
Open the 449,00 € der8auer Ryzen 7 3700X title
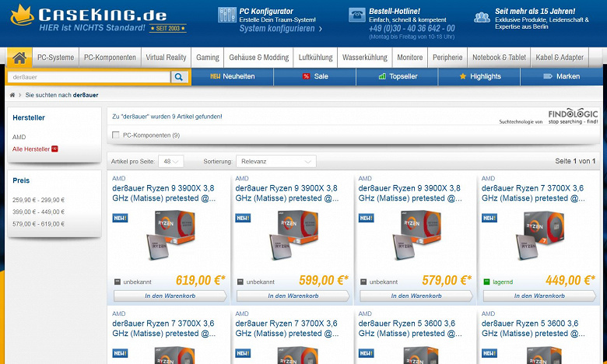click(533, 193)
